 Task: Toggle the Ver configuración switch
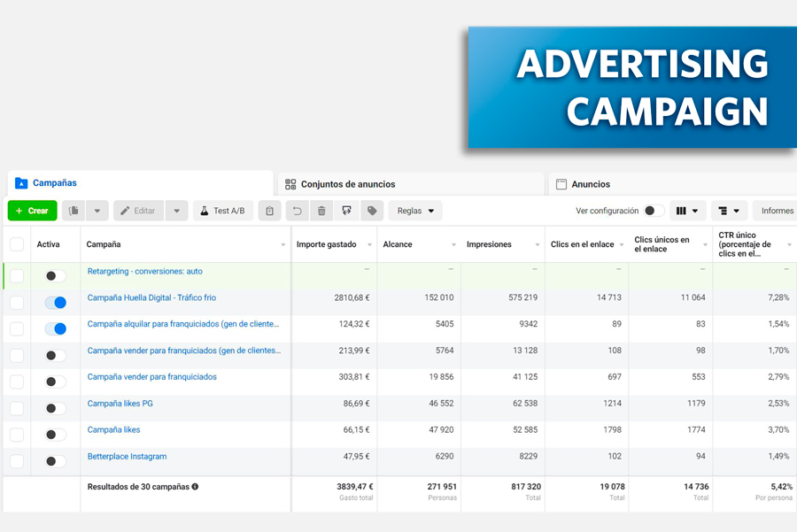coord(654,211)
